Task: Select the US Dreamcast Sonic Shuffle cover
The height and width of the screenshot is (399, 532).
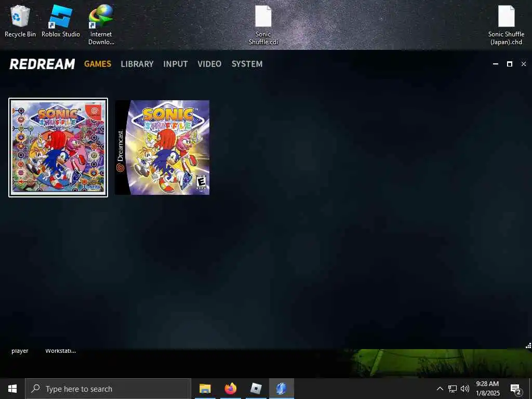Action: 162,147
